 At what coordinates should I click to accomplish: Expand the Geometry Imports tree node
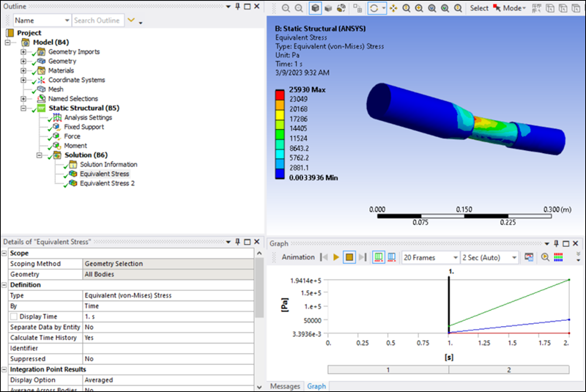(23, 52)
